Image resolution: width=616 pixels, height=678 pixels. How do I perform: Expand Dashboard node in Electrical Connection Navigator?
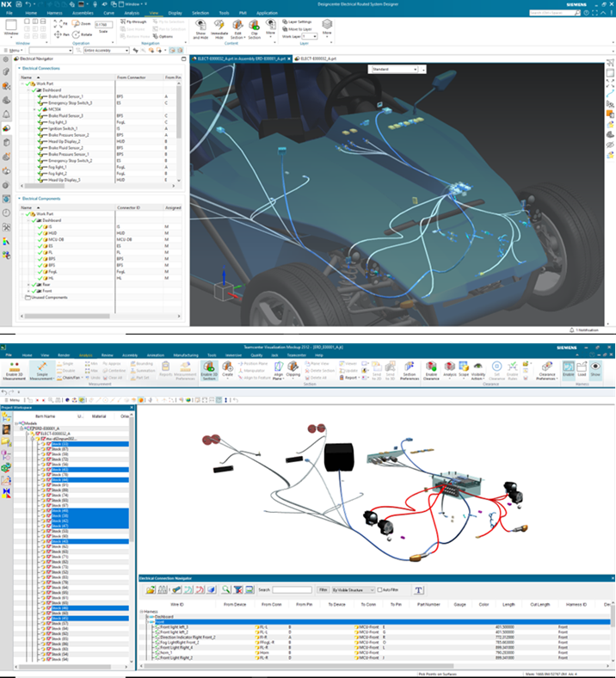pyautogui.click(x=147, y=617)
